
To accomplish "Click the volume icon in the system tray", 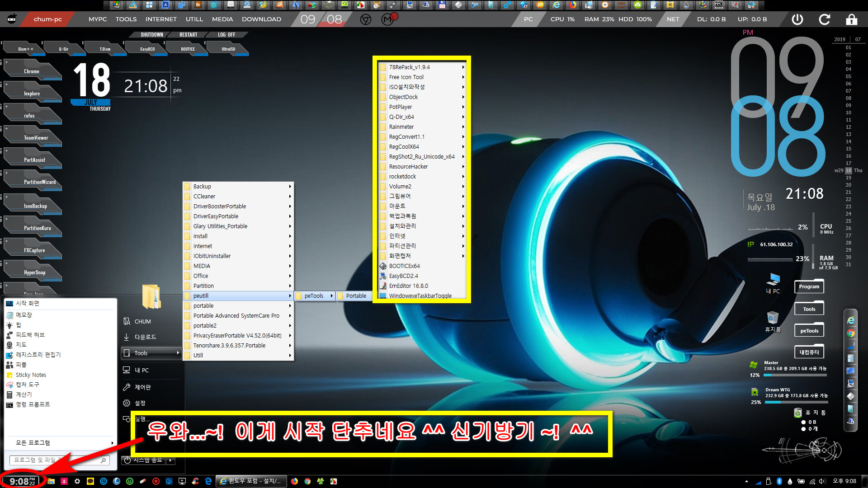I will 822,481.
